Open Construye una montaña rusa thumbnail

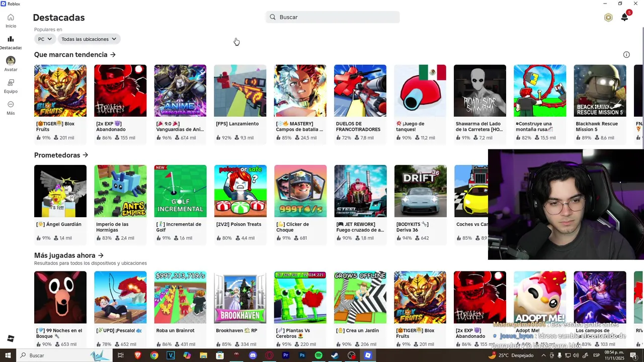point(540,90)
